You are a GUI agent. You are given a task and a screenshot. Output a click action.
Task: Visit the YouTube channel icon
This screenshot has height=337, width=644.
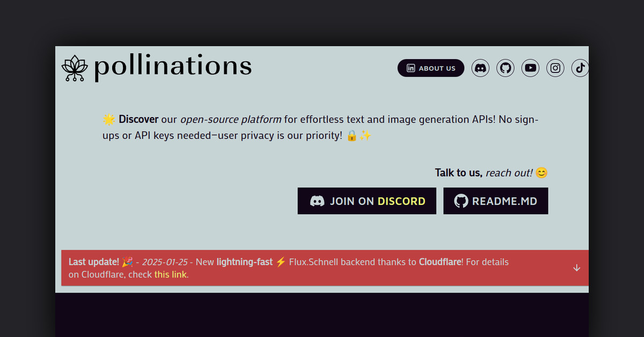pyautogui.click(x=530, y=68)
